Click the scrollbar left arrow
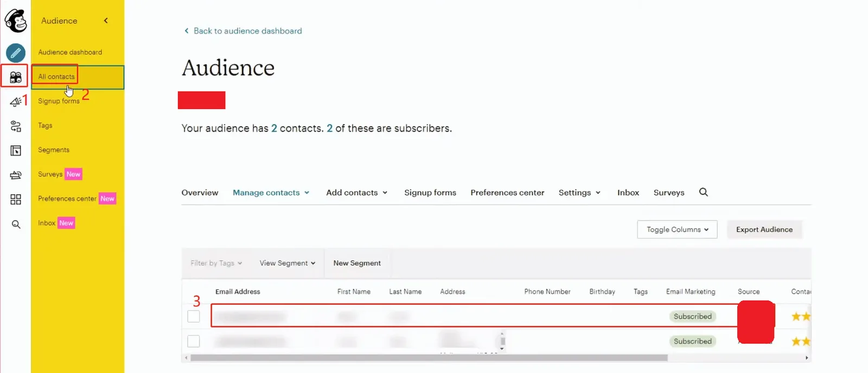Image resolution: width=868 pixels, height=373 pixels. point(186,358)
